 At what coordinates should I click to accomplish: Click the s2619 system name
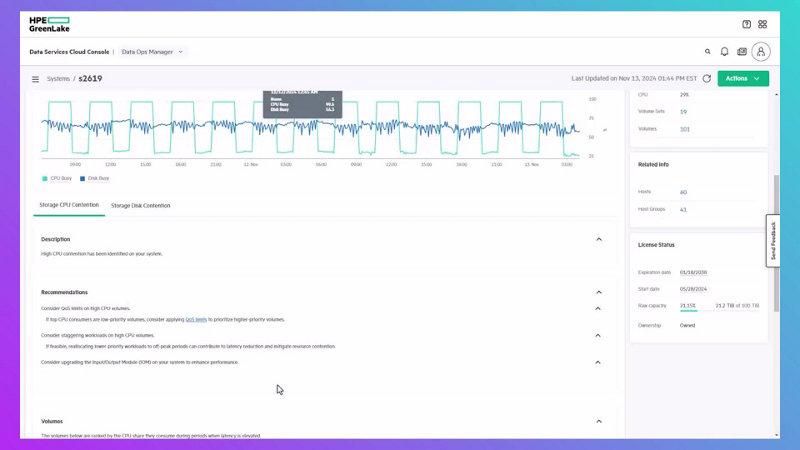(x=90, y=79)
